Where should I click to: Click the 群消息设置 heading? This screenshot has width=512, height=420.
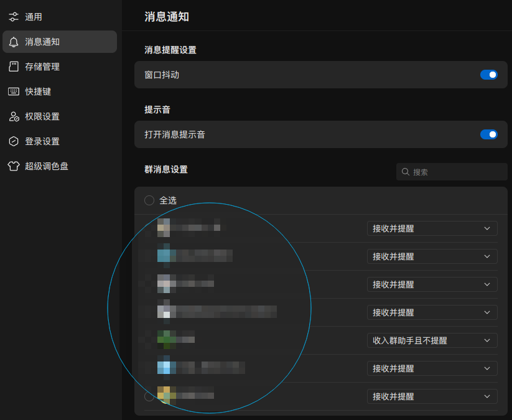point(166,169)
